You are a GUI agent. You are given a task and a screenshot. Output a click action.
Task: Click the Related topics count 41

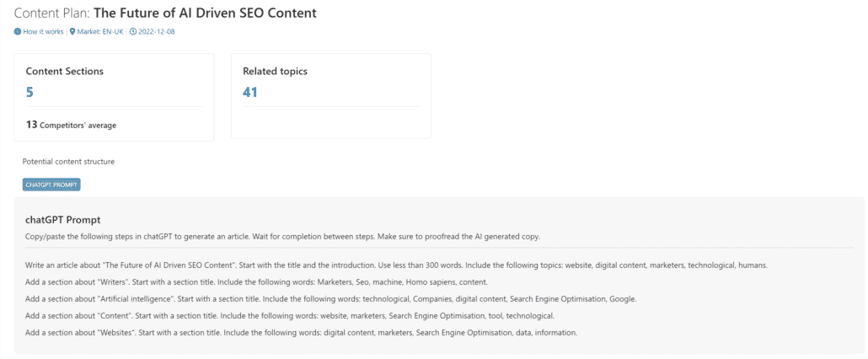point(250,93)
